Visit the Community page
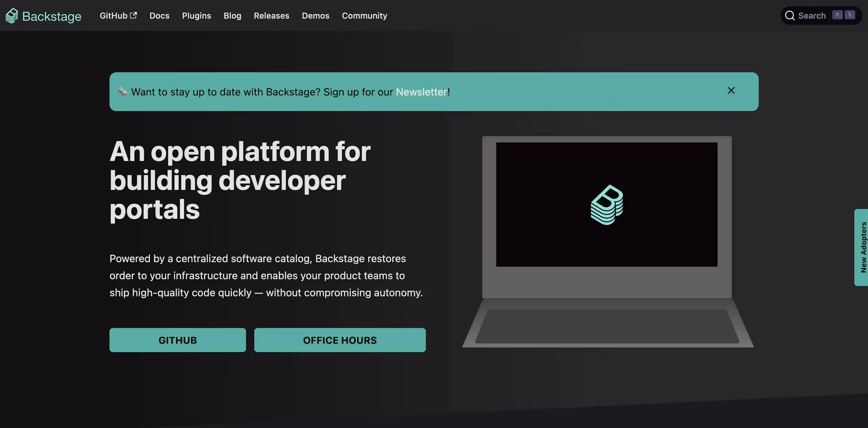The height and width of the screenshot is (428, 868). 364,15
